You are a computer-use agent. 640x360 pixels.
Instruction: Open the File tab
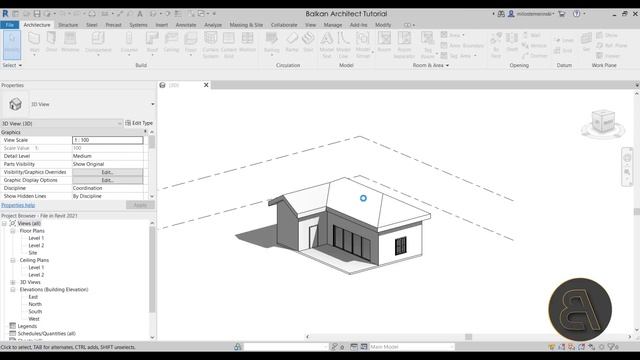9,25
